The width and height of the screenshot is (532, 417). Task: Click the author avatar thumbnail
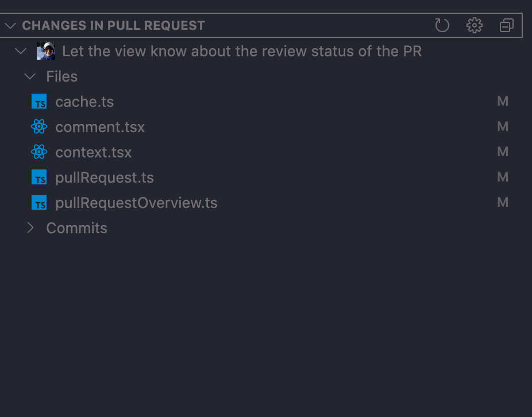[x=46, y=51]
